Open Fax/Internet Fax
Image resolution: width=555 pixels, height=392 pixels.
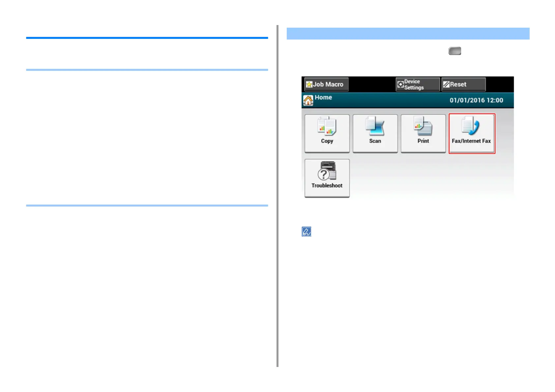click(472, 133)
